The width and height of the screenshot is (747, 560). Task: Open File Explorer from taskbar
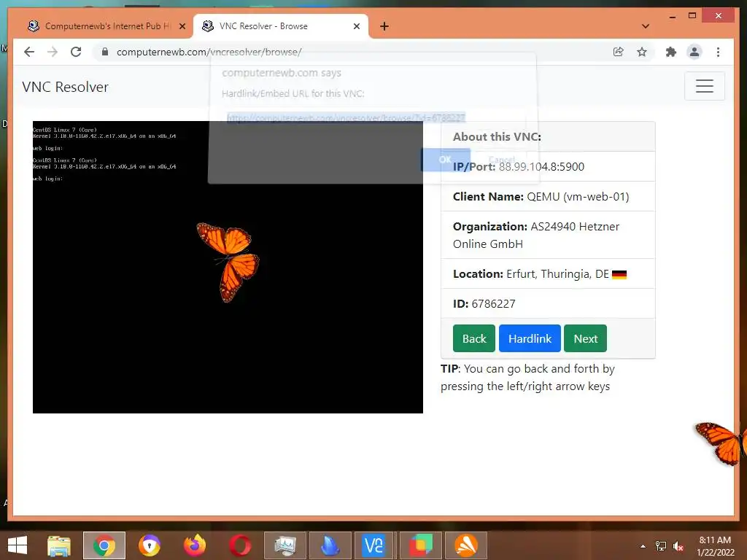(x=59, y=545)
